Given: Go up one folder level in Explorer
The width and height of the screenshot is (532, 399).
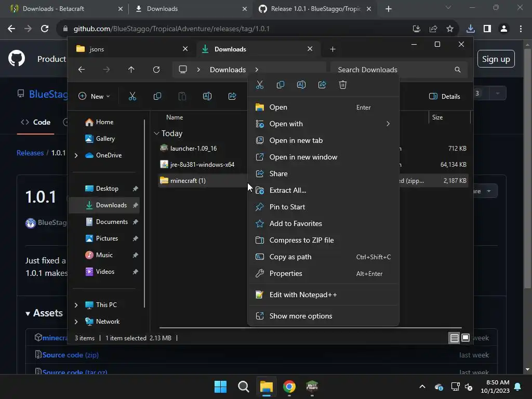Looking at the screenshot, I should (131, 70).
